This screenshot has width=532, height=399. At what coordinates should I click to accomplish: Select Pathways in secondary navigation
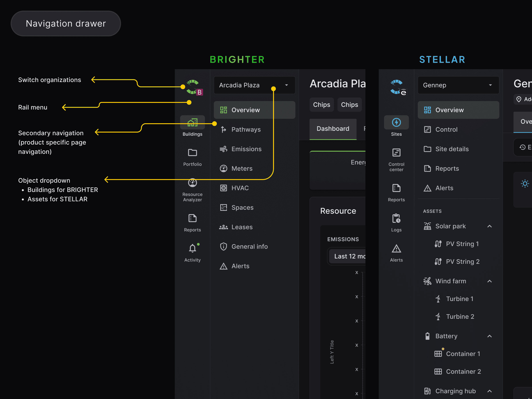click(x=246, y=130)
